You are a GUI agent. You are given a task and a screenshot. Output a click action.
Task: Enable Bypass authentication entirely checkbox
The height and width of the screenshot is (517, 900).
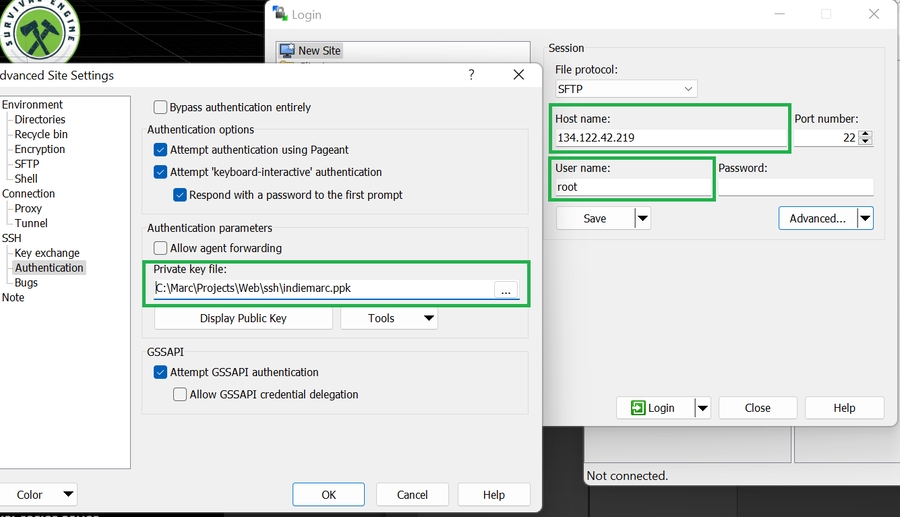[x=160, y=107]
